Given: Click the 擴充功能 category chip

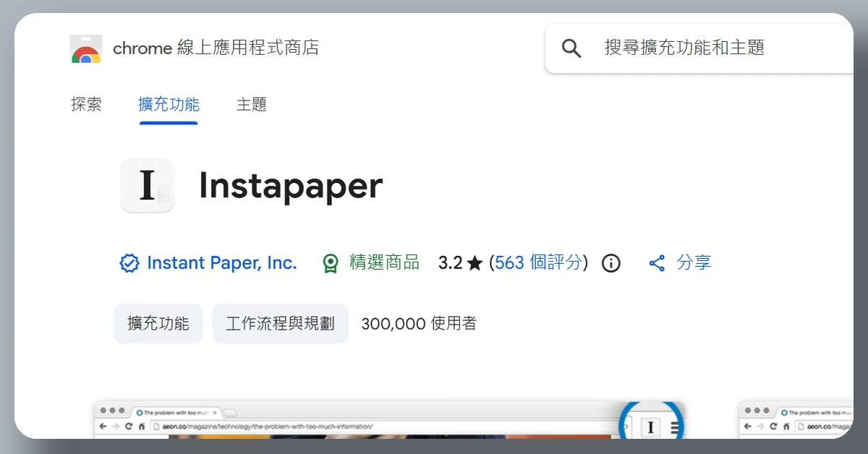Looking at the screenshot, I should [158, 323].
